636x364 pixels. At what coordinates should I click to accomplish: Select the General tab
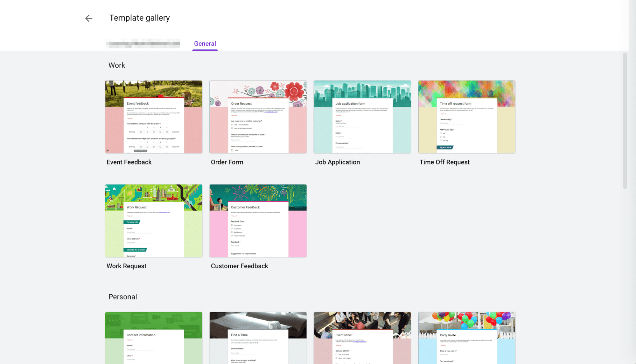pyautogui.click(x=205, y=43)
